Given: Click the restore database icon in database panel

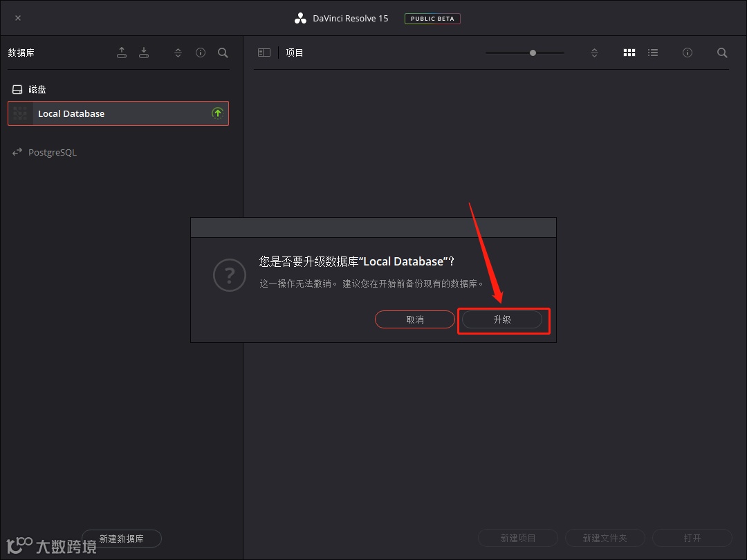Looking at the screenshot, I should [x=144, y=53].
